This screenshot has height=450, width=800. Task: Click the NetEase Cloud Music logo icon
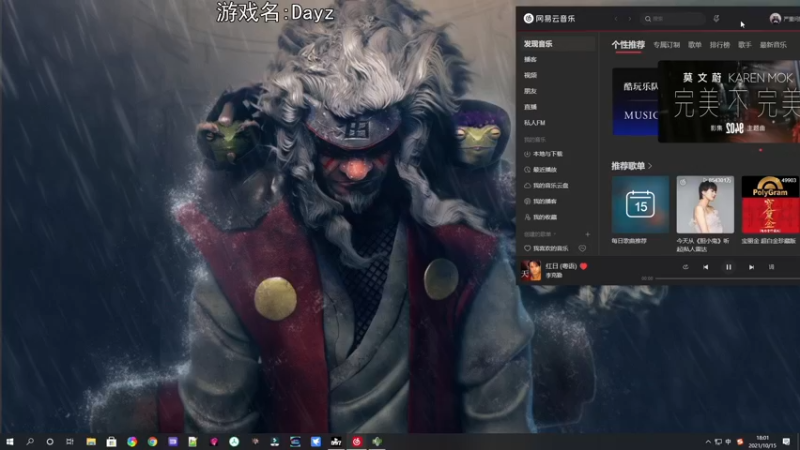(529, 18)
